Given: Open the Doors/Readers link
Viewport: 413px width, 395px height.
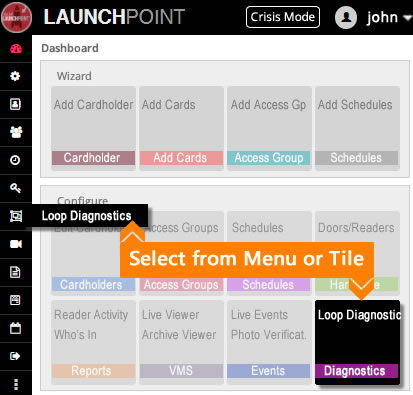Looking at the screenshot, I should point(356,228).
